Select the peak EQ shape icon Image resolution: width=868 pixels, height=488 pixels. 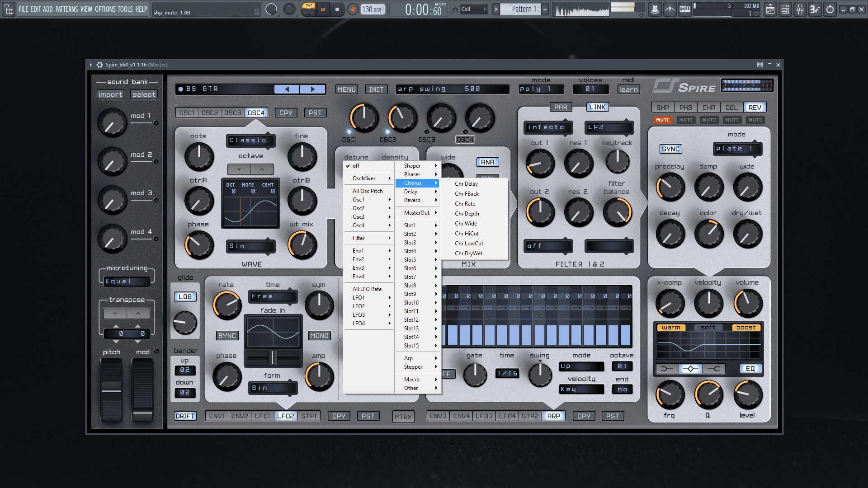tap(690, 369)
